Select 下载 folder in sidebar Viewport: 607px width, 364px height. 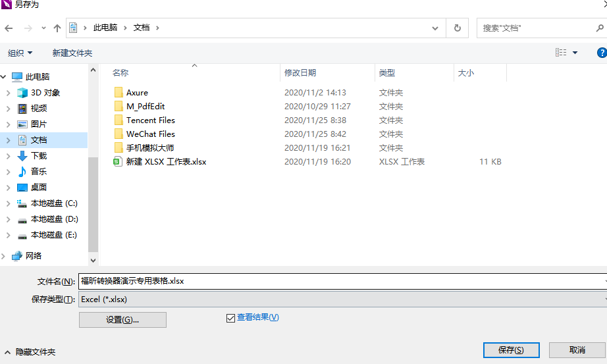pyautogui.click(x=39, y=156)
